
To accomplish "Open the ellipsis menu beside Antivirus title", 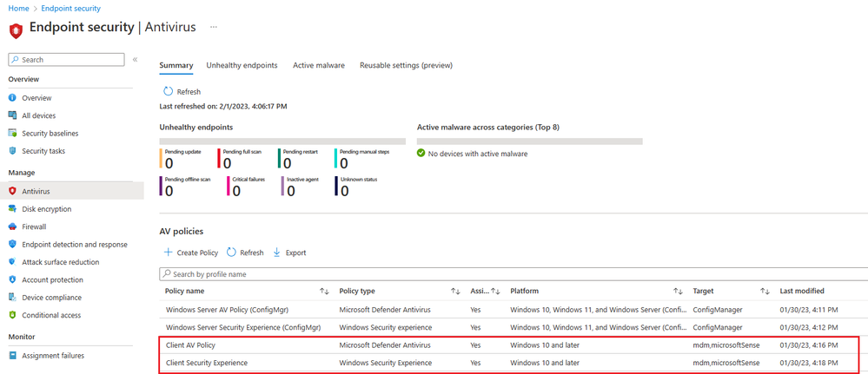I will [x=214, y=27].
